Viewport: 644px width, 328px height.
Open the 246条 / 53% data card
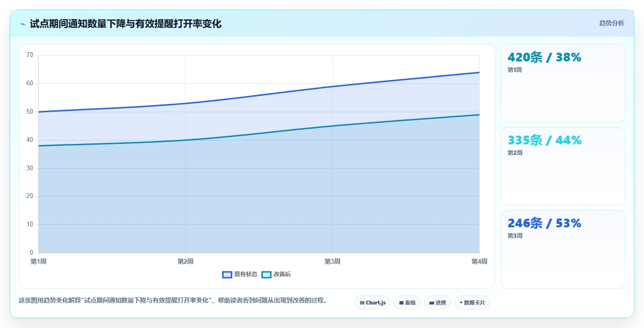(x=563, y=249)
